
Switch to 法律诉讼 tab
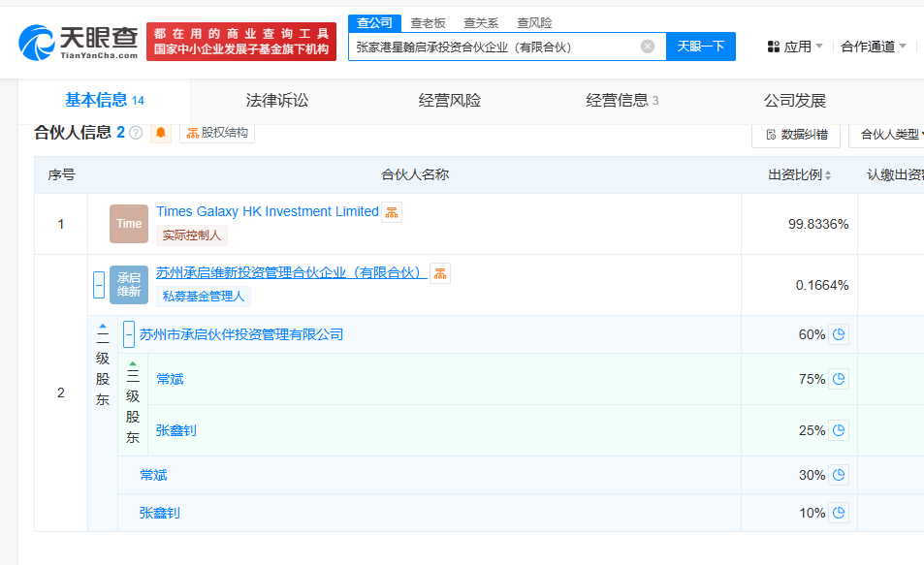276,101
